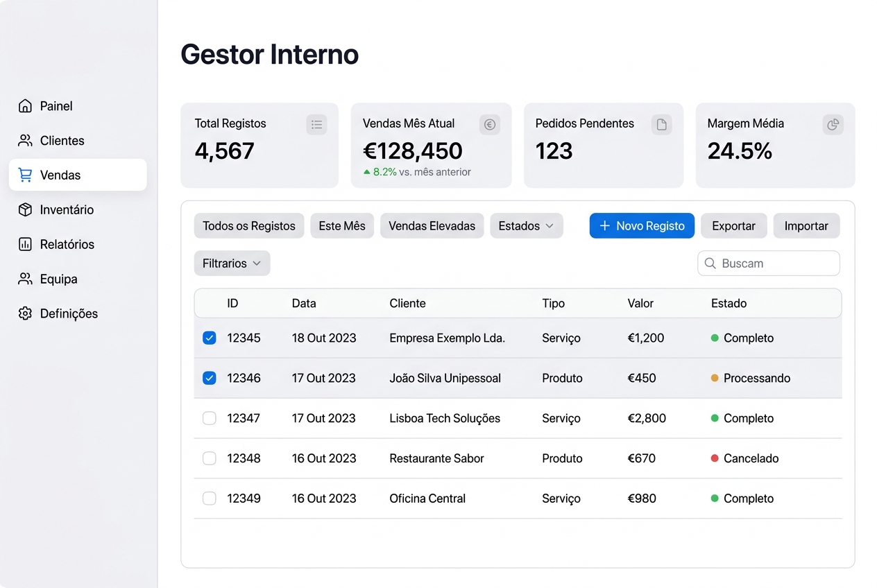Open Definições via the gear icon
This screenshot has height=588, width=877.
(25, 313)
